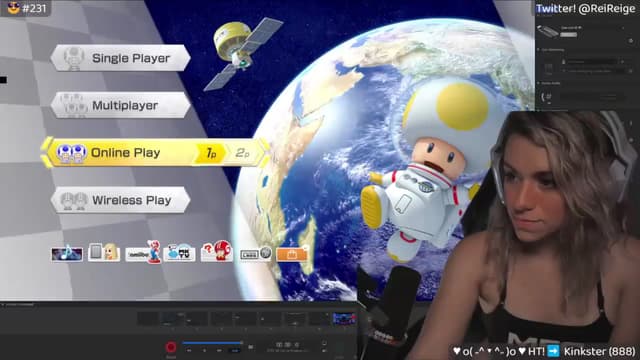This screenshot has width=640, height=360.
Task: Open the red Toad help icon
Action: pyautogui.click(x=217, y=251)
